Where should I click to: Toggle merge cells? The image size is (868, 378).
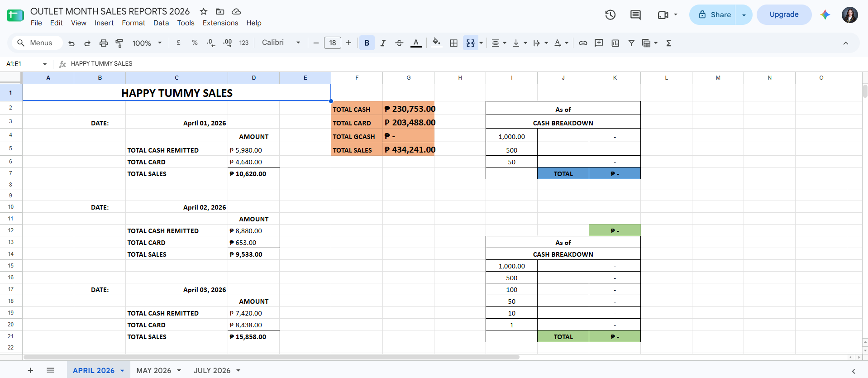[x=471, y=43]
